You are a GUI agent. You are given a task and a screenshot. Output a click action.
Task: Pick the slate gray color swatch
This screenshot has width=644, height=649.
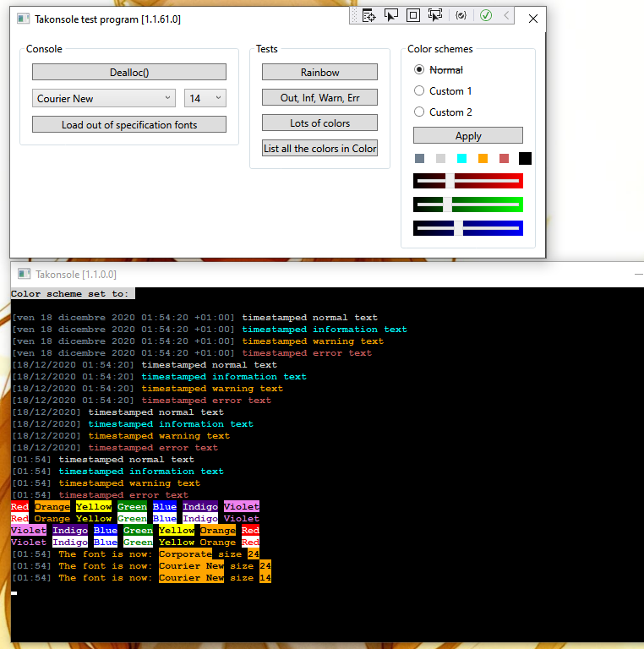point(419,159)
